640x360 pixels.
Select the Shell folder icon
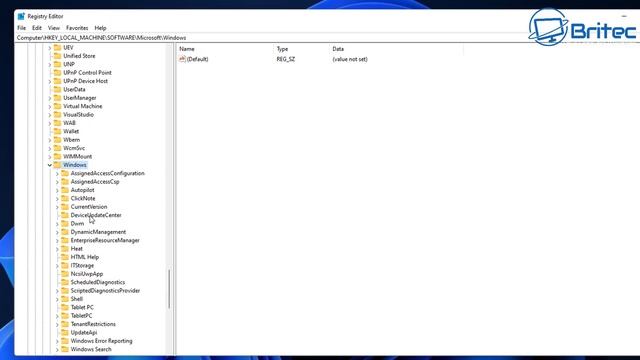pyautogui.click(x=65, y=299)
